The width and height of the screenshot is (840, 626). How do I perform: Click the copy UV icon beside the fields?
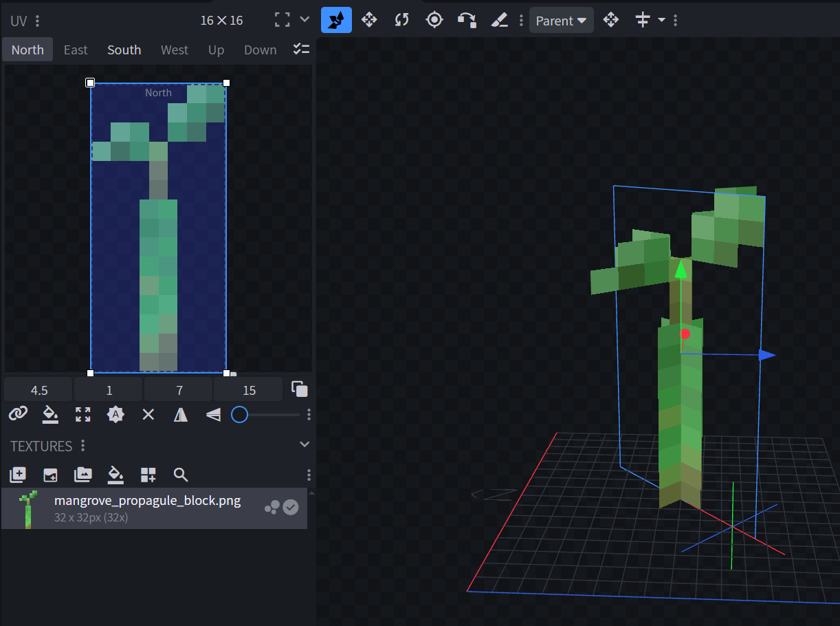click(x=299, y=389)
